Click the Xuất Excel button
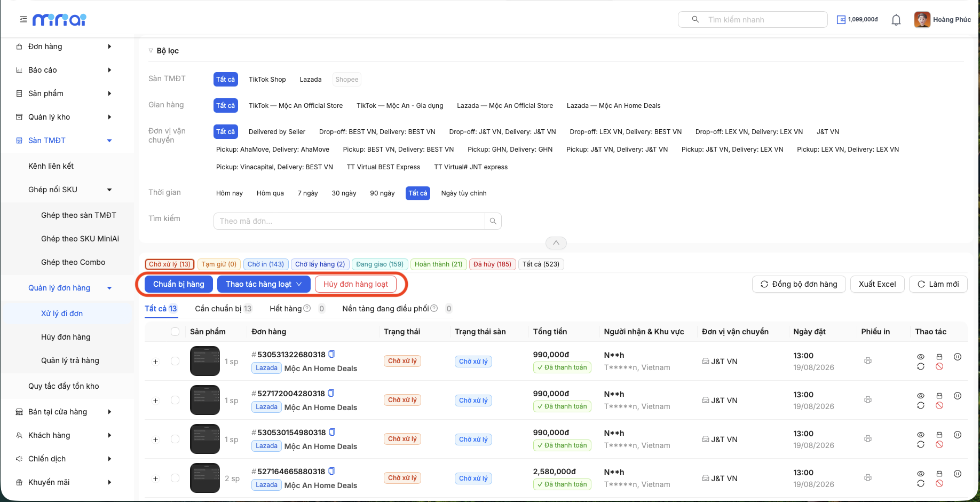This screenshot has width=980, height=502. pyautogui.click(x=878, y=284)
